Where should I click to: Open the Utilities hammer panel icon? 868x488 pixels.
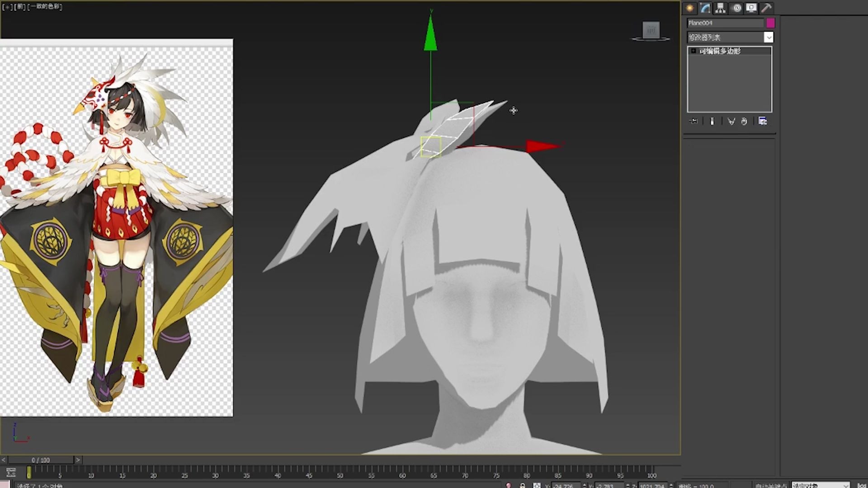tap(766, 8)
